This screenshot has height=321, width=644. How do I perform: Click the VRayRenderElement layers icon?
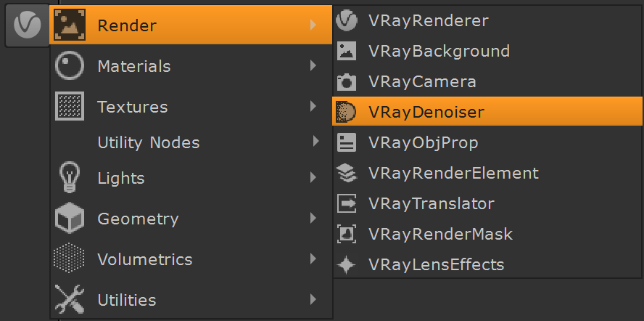(347, 173)
